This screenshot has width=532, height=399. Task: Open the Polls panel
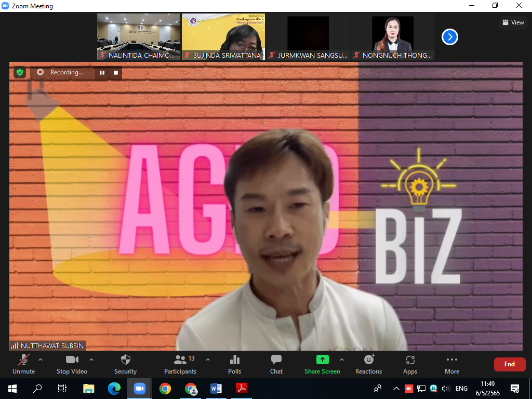pyautogui.click(x=234, y=364)
